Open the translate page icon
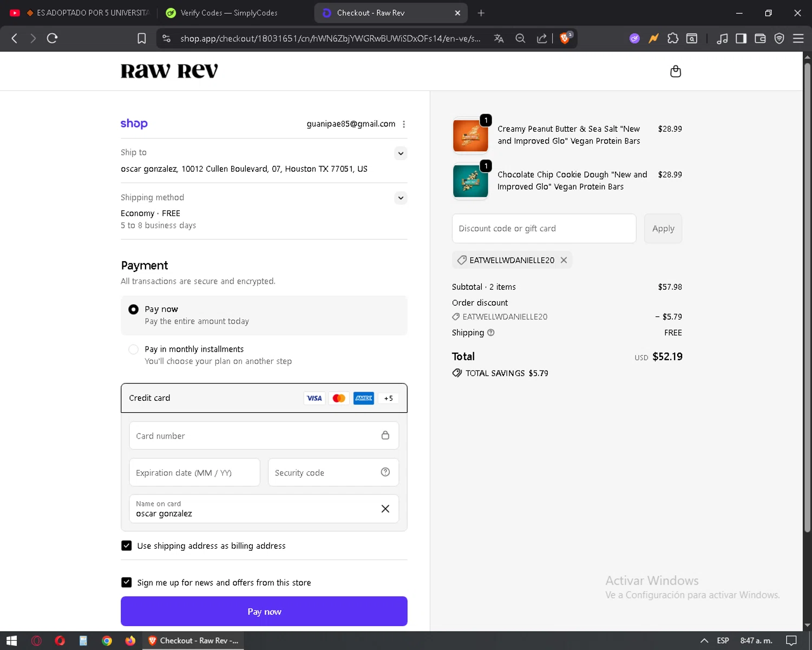The image size is (812, 650). pos(499,38)
